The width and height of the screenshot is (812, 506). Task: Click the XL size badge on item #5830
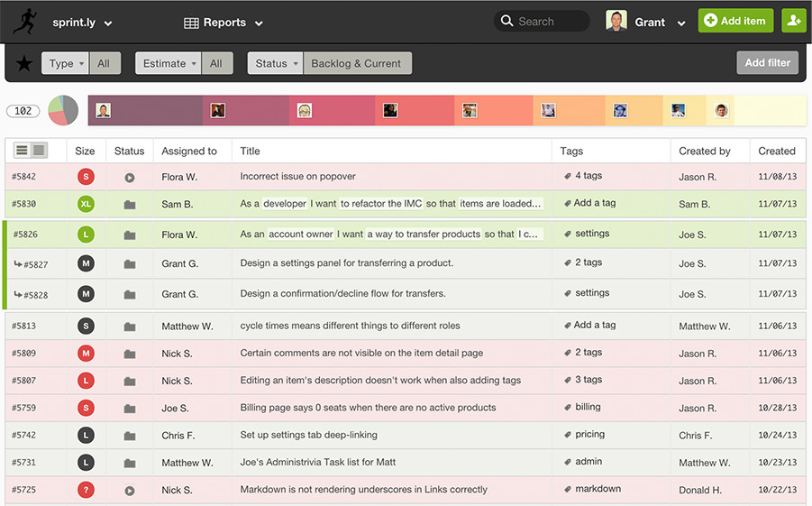point(86,205)
